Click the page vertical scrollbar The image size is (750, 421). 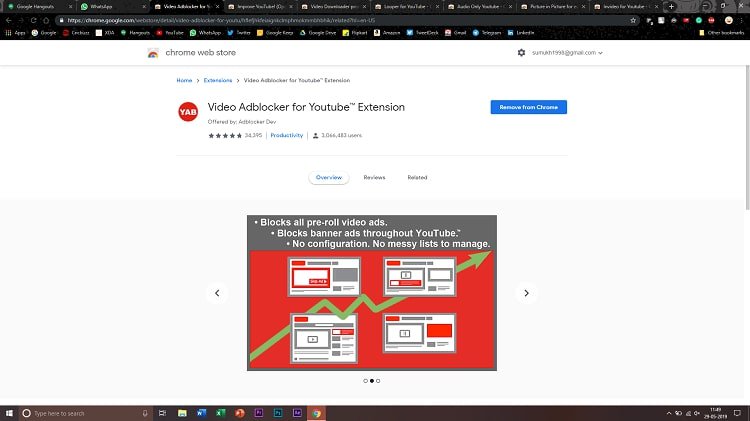747,138
